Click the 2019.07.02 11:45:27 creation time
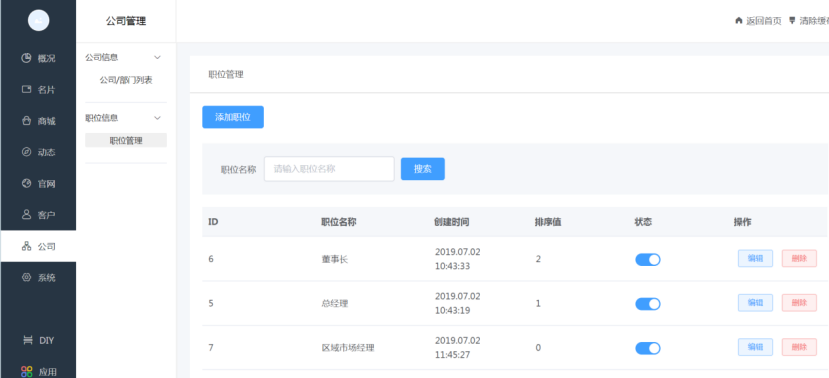 [458, 347]
